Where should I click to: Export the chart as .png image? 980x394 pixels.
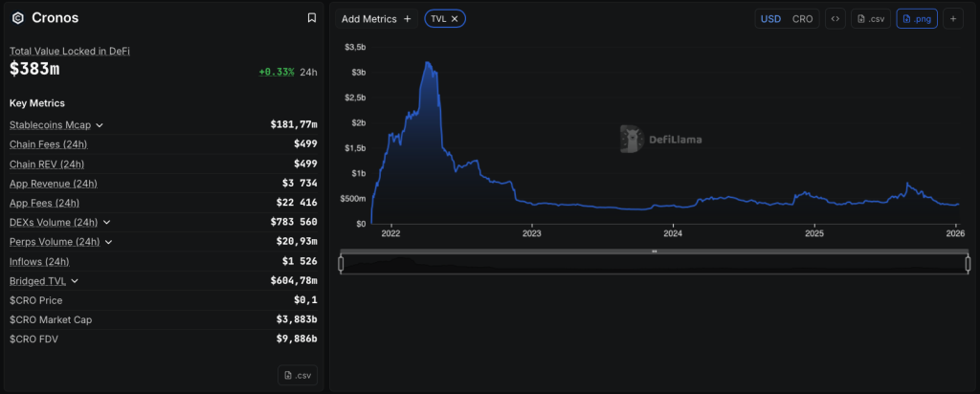[x=917, y=18]
